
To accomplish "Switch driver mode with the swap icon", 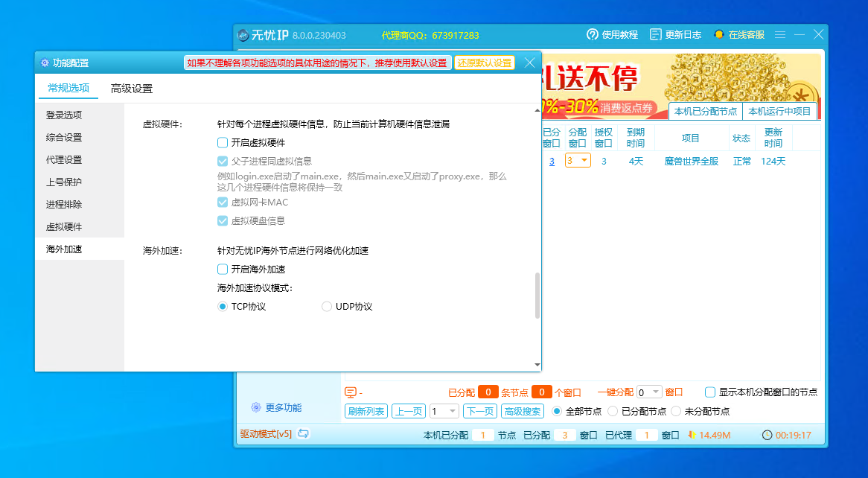I will click(303, 433).
